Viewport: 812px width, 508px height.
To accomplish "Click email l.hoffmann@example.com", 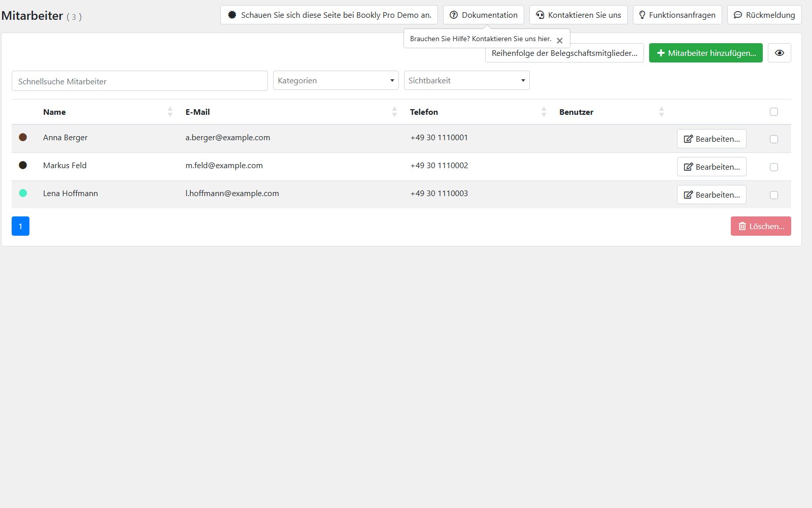I will click(232, 193).
